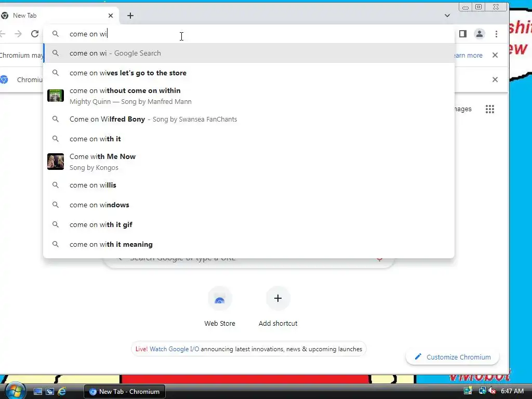Click the Kongos song thumbnail
Viewport: 532px width, 399px height.
tap(56, 162)
